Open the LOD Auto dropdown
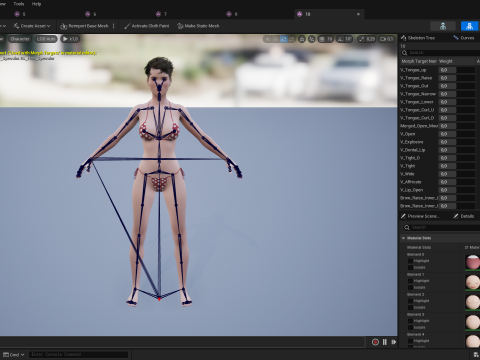This screenshot has width=480, height=360. 46,39
